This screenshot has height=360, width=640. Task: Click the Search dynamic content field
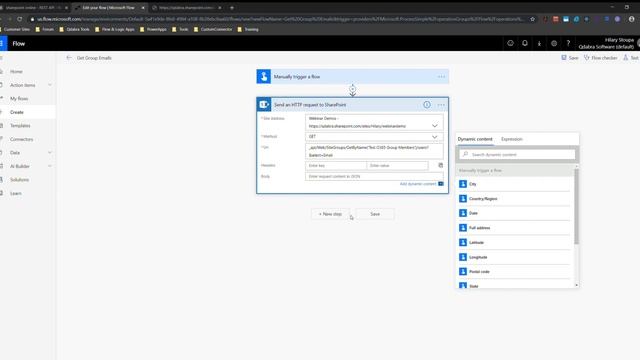(x=517, y=155)
